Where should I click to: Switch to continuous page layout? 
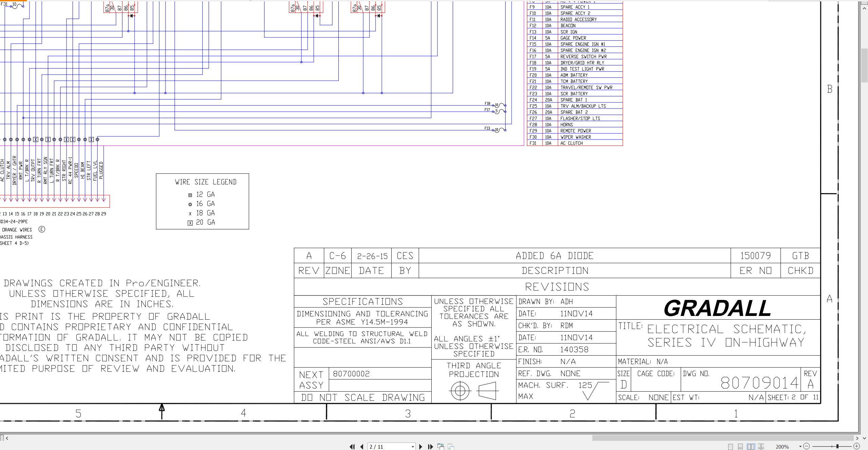tap(741, 447)
